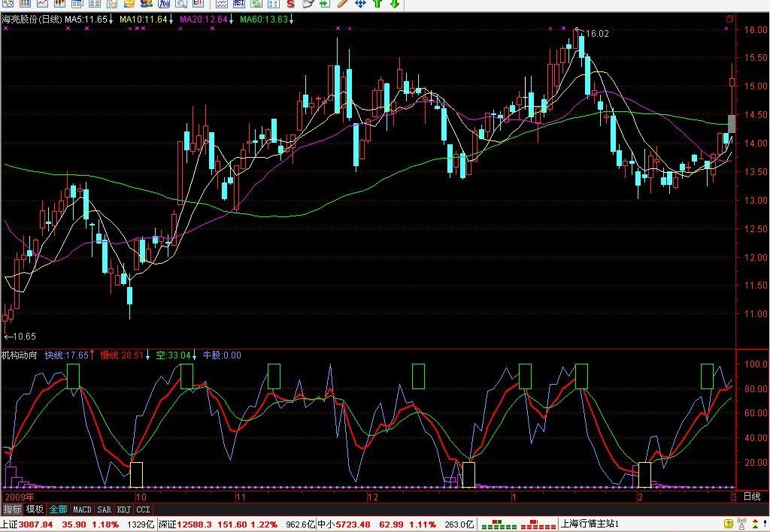Click the green up arrow toolbar icon
The image size is (770, 532).
pos(377,4)
